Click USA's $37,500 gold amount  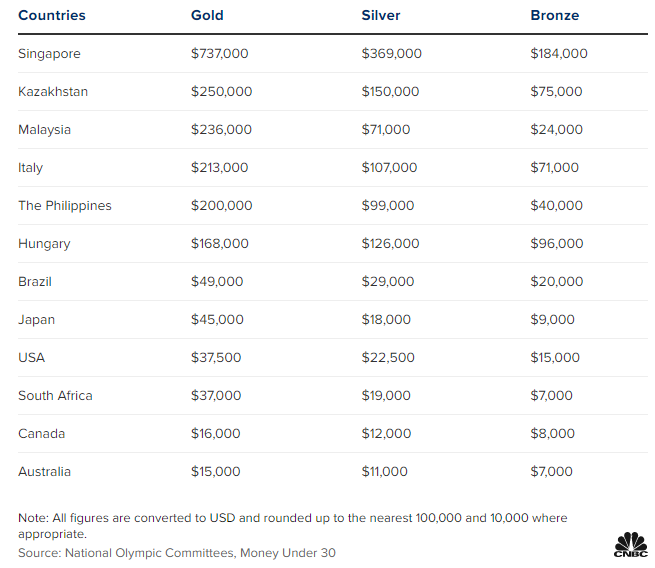click(x=217, y=358)
